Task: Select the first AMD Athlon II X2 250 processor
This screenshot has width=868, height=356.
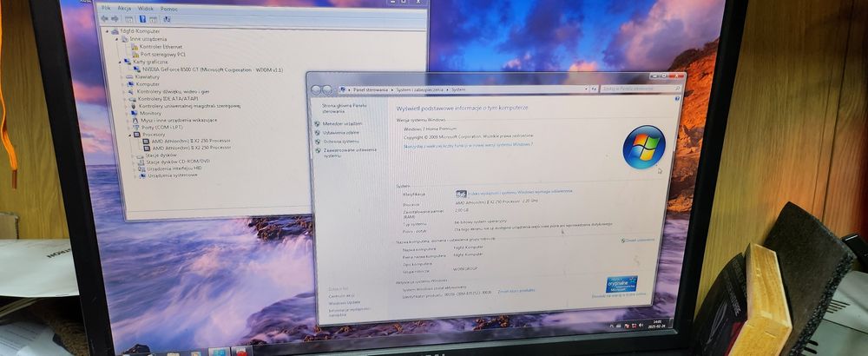Action: (192, 142)
